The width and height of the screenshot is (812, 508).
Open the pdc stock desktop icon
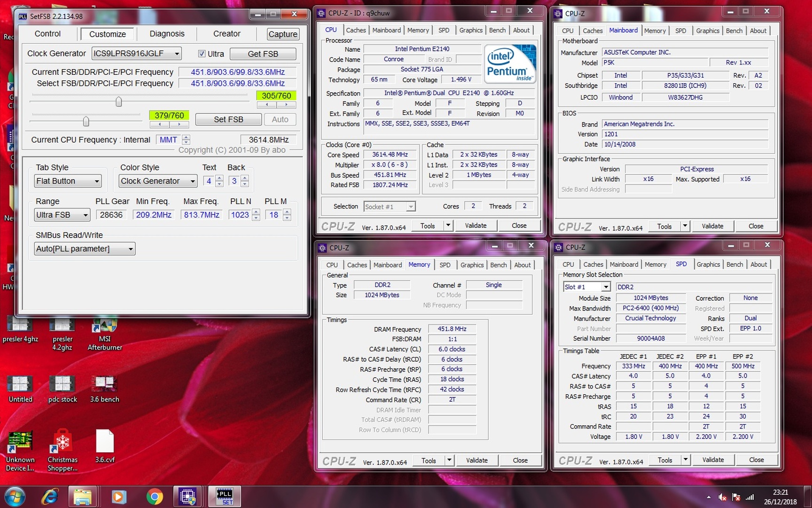pyautogui.click(x=62, y=389)
